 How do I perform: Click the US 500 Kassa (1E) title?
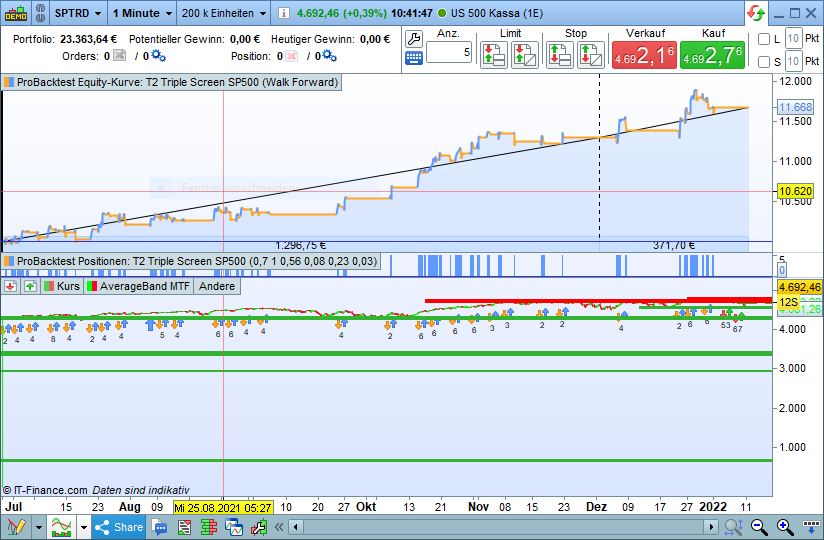497,13
